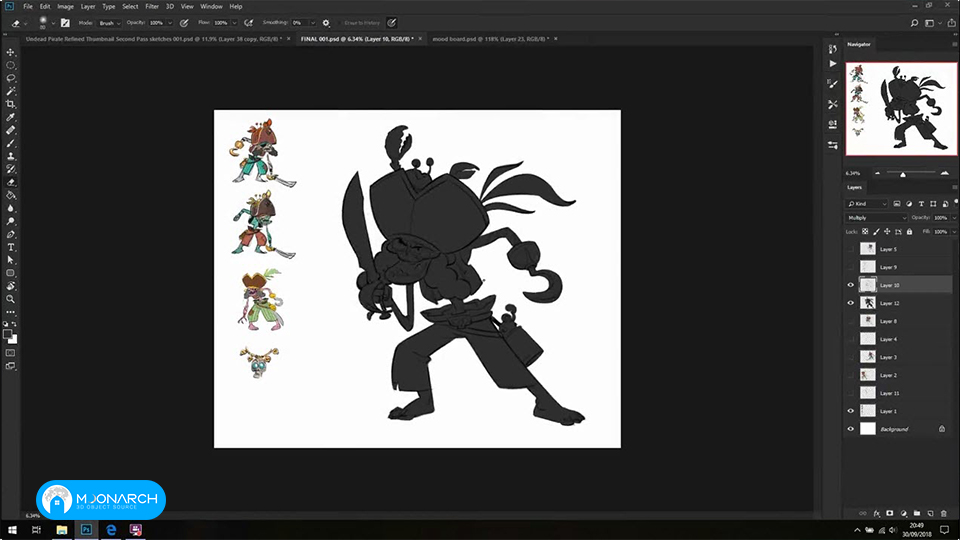Toggle lock all padlock icon
Image resolution: width=960 pixels, height=540 pixels.
click(x=909, y=231)
